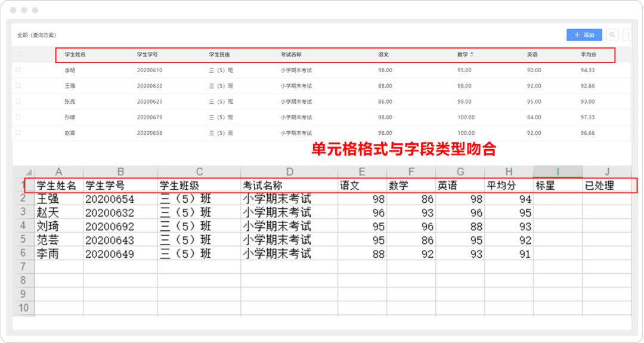Select the 标星 cell in the spreadsheet
The height and width of the screenshot is (343, 644).
point(546,186)
